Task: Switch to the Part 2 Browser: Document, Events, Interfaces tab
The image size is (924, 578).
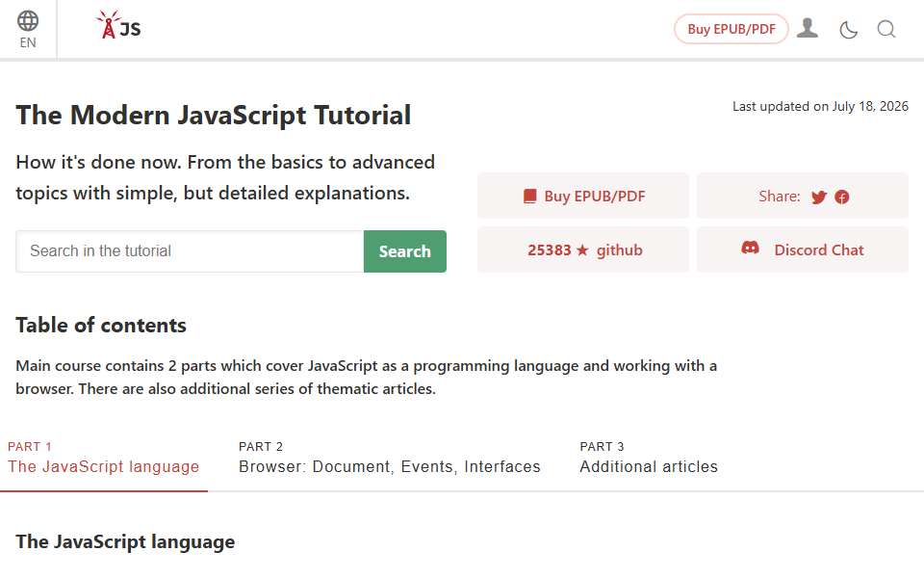Action: point(390,459)
